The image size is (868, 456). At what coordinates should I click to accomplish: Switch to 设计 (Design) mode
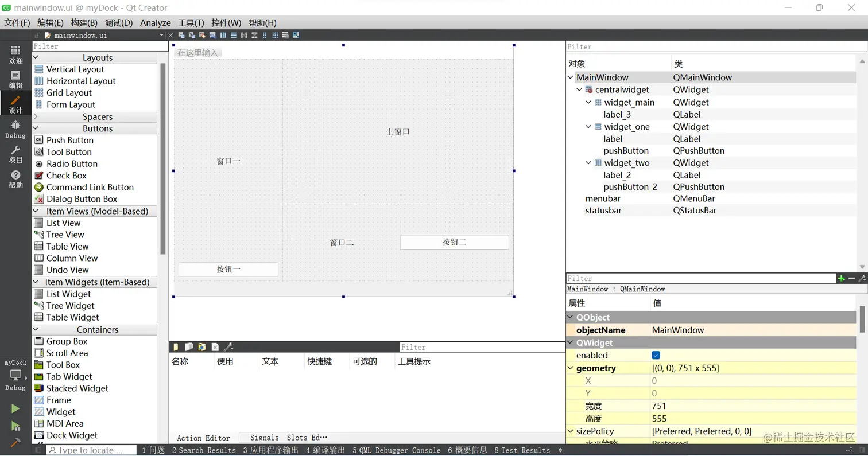(15, 104)
